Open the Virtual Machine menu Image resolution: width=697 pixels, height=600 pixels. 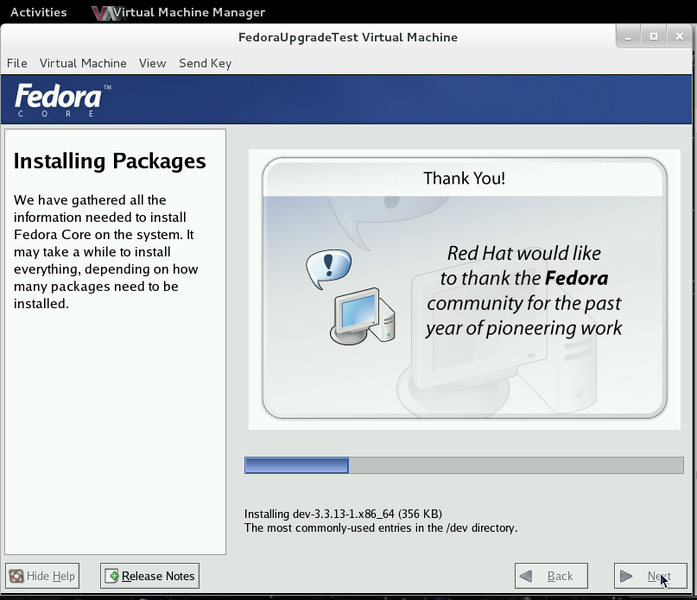[83, 63]
